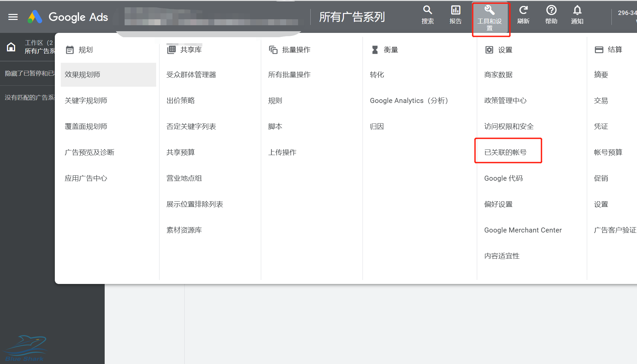Open 帐号预算 account budgets
The height and width of the screenshot is (364, 637).
tap(608, 152)
